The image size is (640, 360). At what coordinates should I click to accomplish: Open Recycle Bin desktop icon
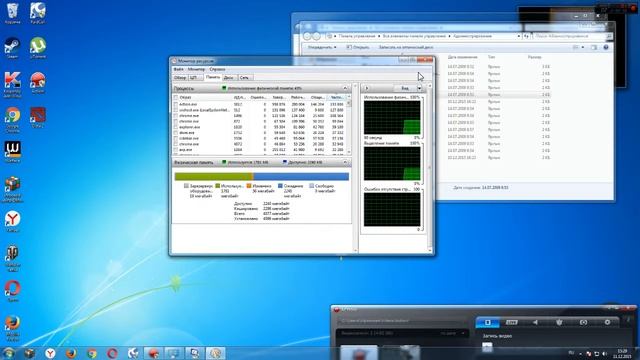click(12, 12)
